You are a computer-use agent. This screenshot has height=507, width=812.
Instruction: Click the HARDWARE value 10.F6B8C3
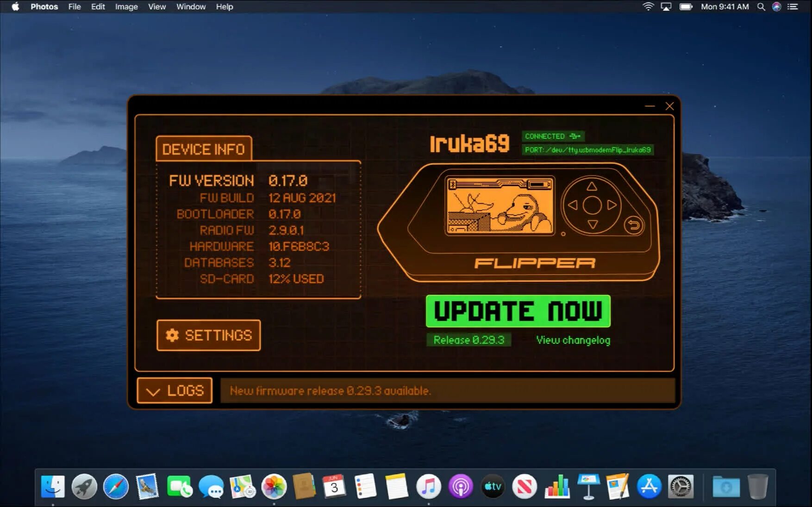pyautogui.click(x=299, y=247)
